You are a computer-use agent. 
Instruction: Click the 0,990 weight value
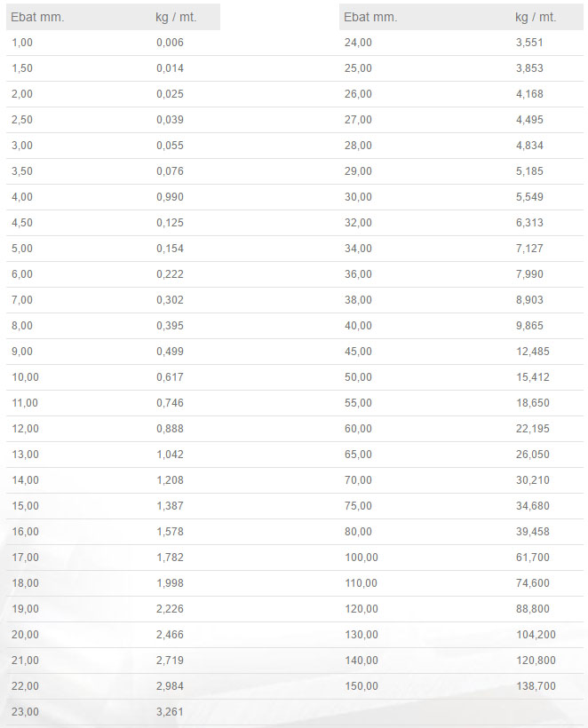[170, 197]
